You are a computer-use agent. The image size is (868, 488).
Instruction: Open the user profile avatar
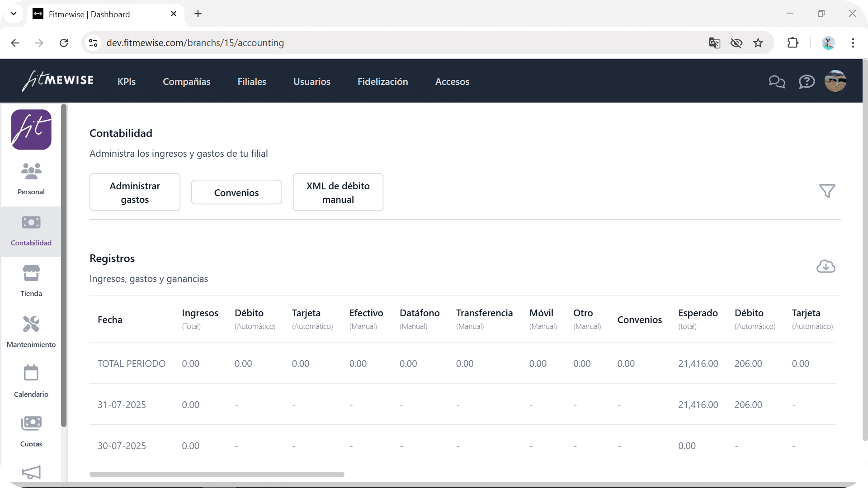coord(835,81)
